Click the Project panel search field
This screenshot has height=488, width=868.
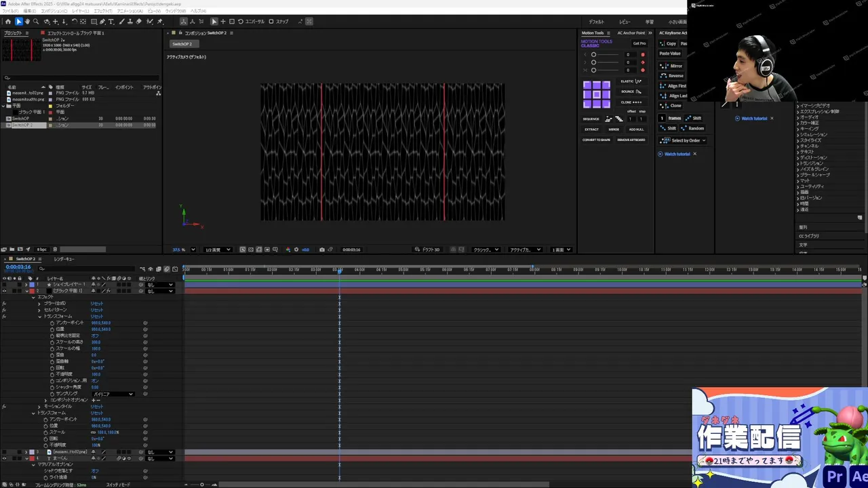pos(81,78)
